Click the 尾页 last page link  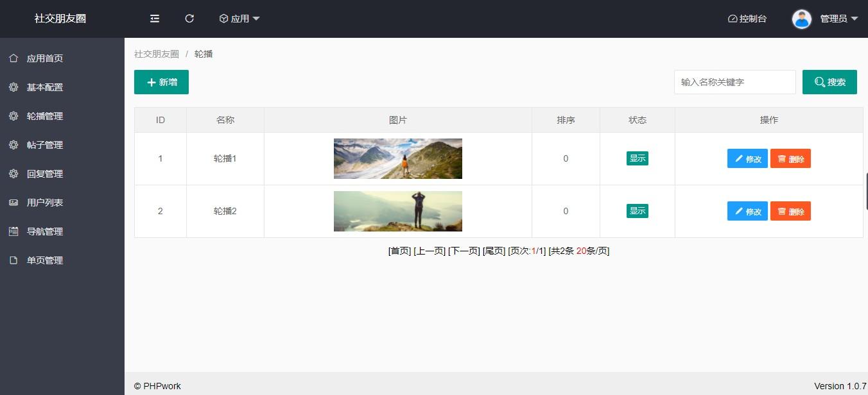pos(494,251)
